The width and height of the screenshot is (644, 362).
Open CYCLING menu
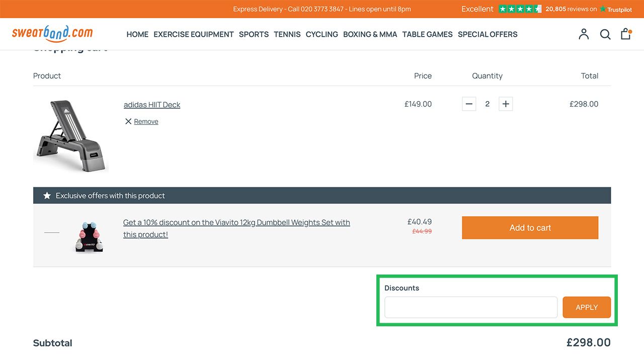322,34
